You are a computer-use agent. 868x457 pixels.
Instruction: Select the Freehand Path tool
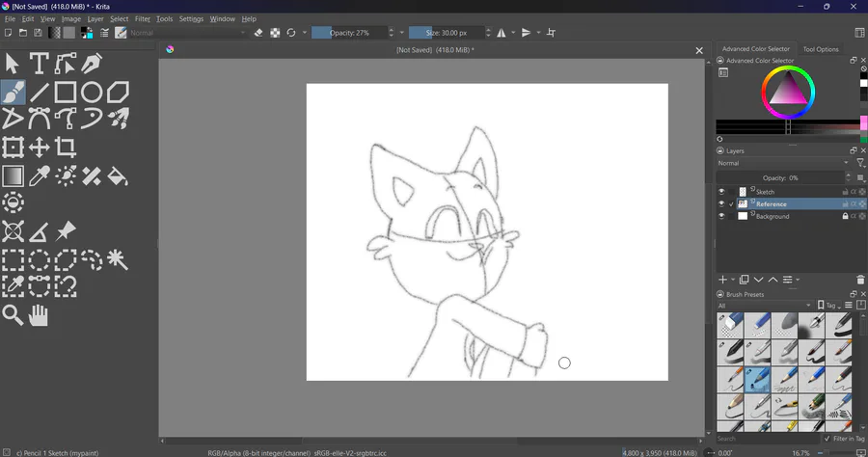[66, 119]
